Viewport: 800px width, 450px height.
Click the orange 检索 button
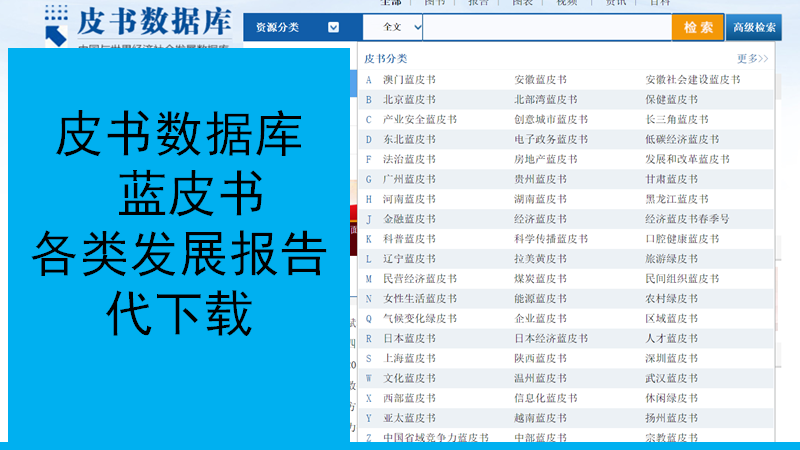click(x=697, y=27)
